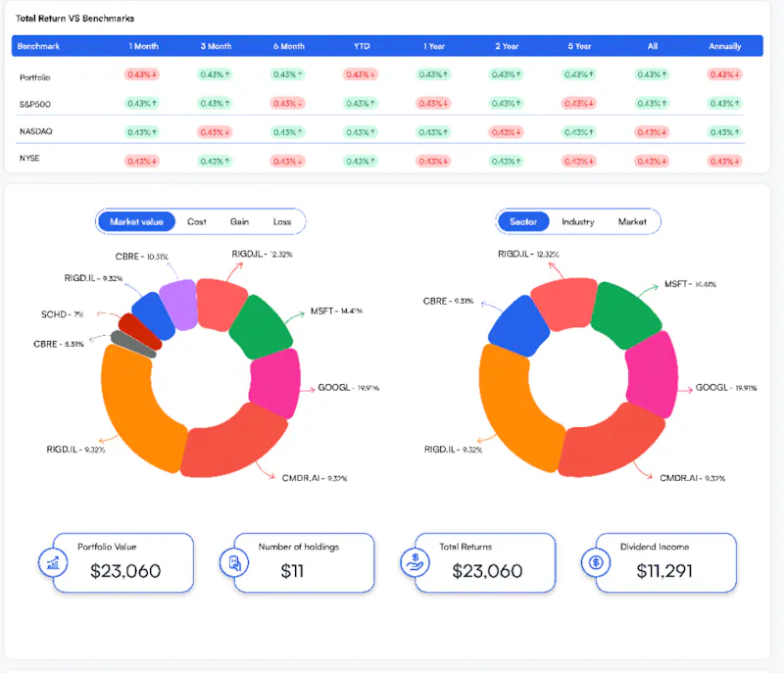Click the Dividend Income dollar coin icon

(596, 562)
